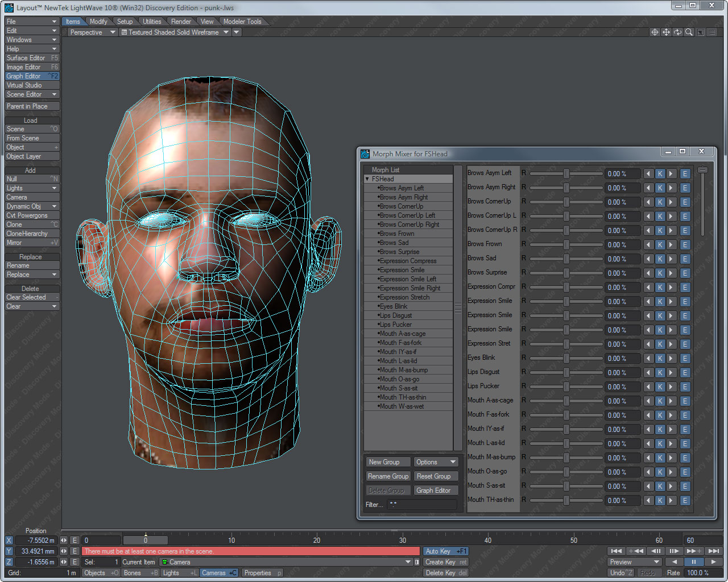Jump to first frame with rewind icon
Screen dimensions: 728x582
616,551
